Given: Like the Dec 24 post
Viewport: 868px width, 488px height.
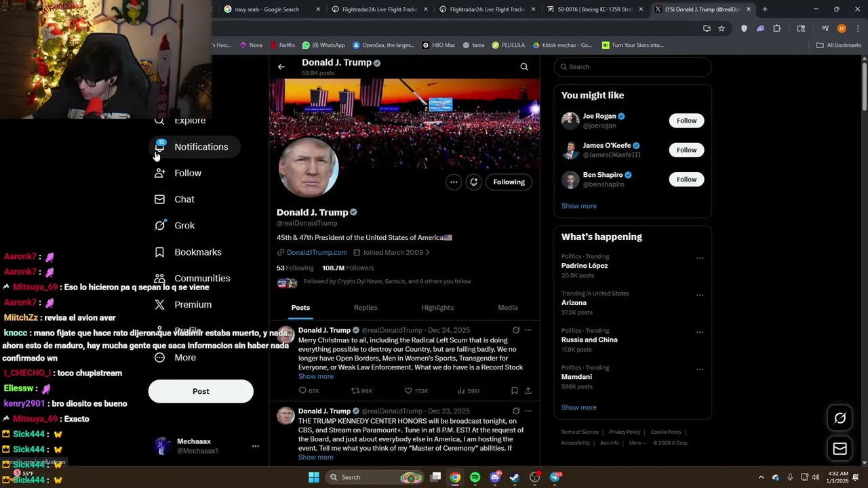Looking at the screenshot, I should coord(408,390).
